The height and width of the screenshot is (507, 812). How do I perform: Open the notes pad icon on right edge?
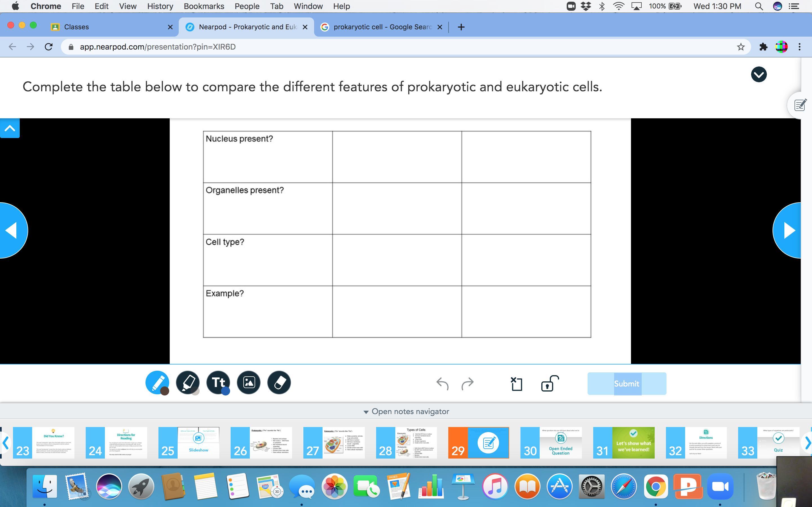point(800,105)
